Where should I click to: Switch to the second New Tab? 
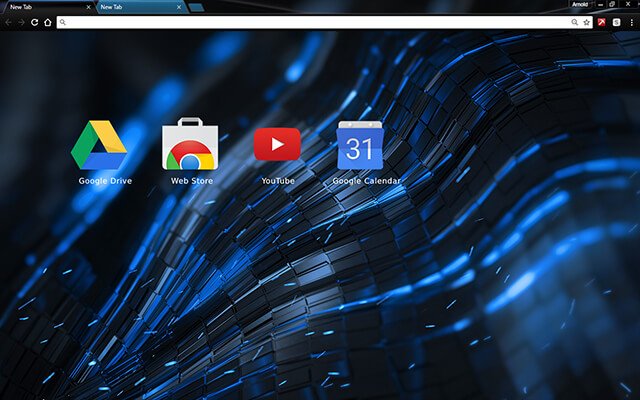pyautogui.click(x=141, y=7)
